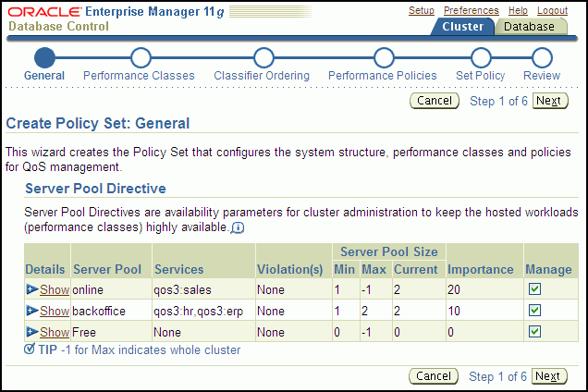Click the Logout link

[x=552, y=10]
